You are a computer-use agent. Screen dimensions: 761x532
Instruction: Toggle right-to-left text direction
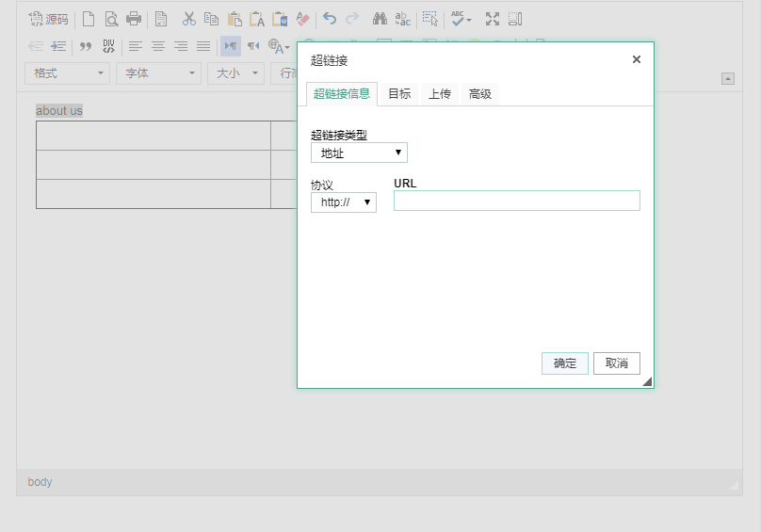pos(253,46)
